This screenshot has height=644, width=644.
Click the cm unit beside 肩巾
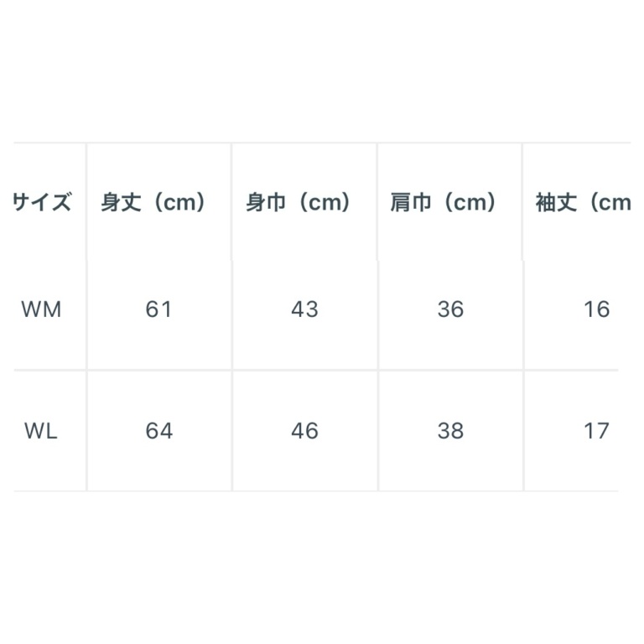coord(465,203)
